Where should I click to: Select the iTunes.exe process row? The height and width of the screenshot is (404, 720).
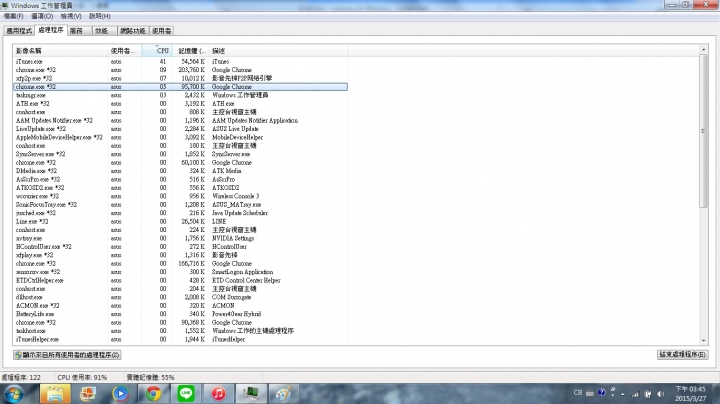pos(180,62)
